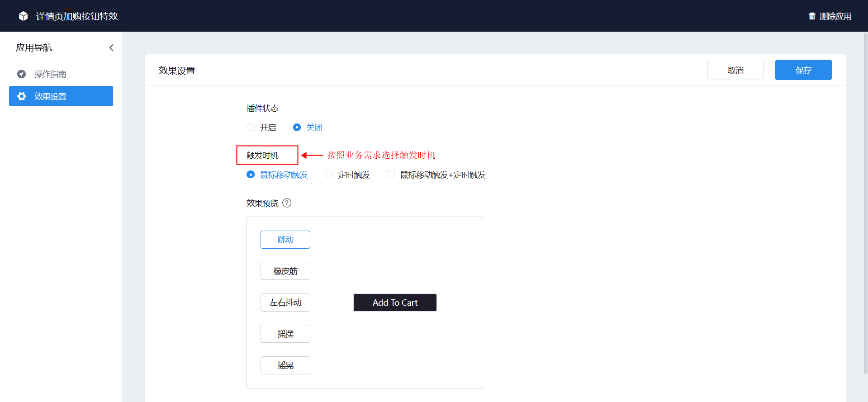Select the 跳动 effect
The image size is (868, 402).
[x=285, y=240]
